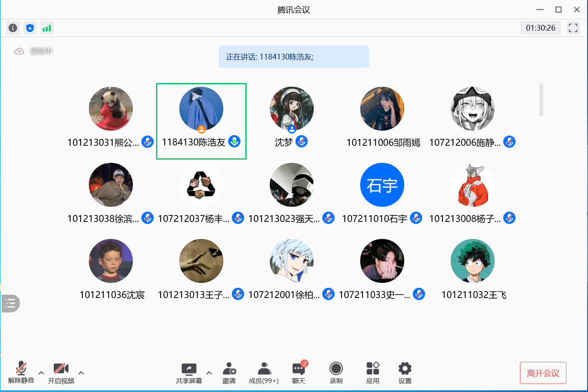Expand share screen options arrow
This screenshot has height=392, width=588.
(209, 372)
